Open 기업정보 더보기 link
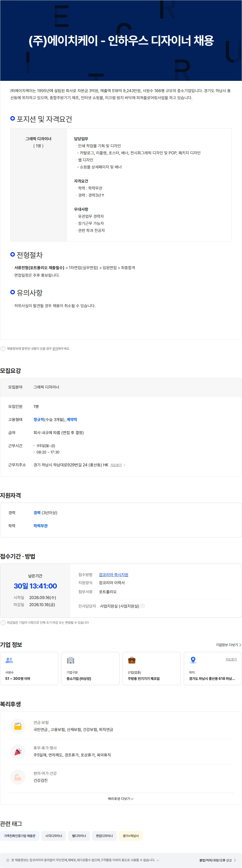 point(228,645)
